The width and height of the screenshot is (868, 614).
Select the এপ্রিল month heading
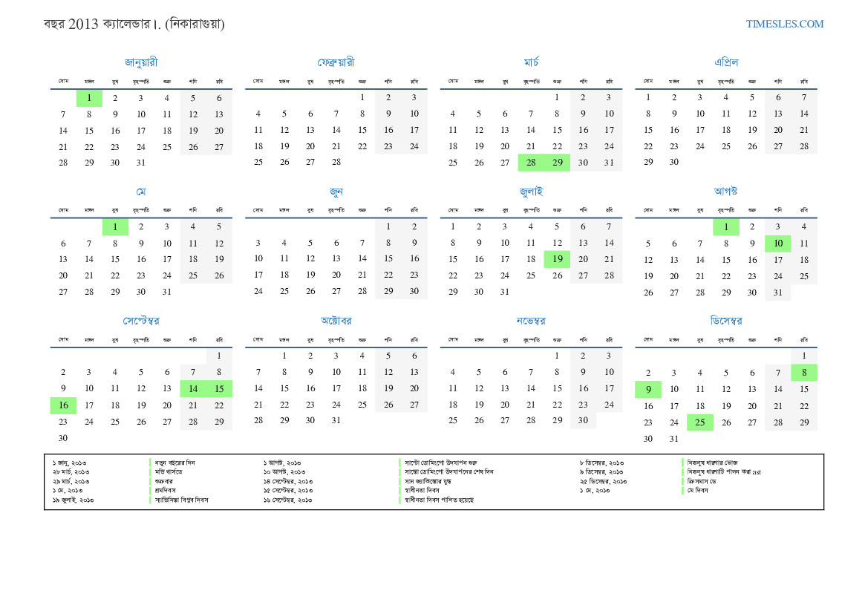pos(726,62)
